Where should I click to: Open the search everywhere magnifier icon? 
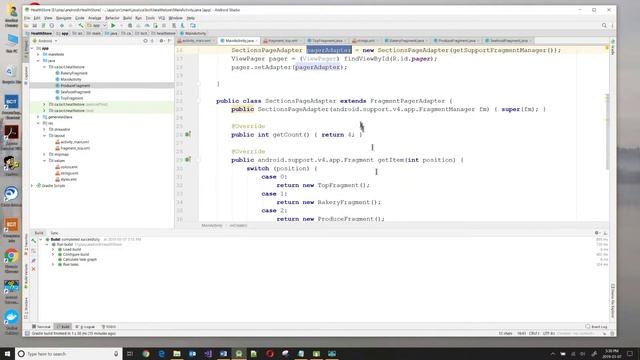tap(604, 25)
